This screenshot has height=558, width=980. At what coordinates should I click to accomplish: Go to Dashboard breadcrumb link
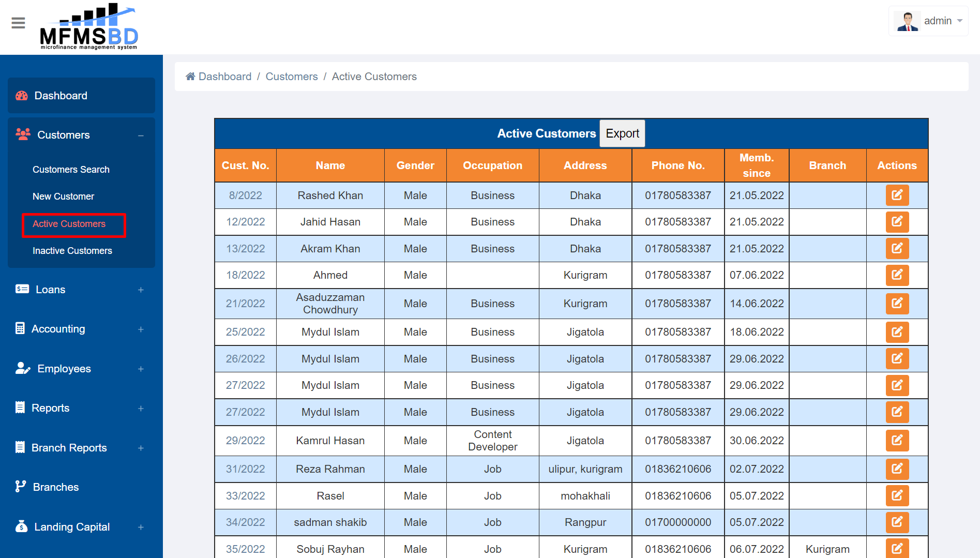click(225, 77)
